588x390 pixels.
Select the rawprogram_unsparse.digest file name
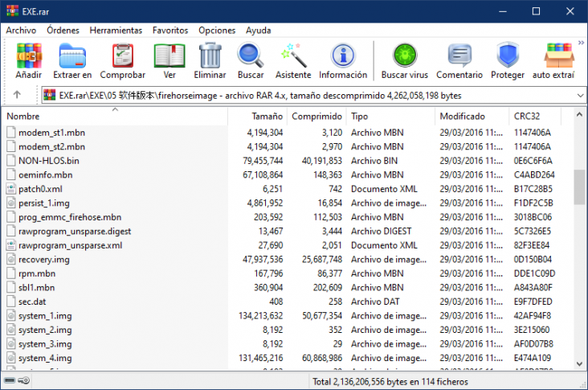[75, 232]
